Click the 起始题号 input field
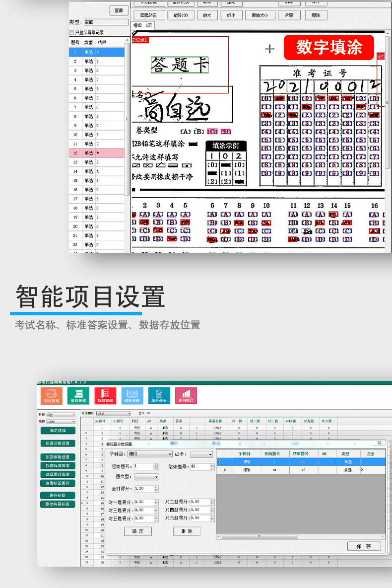The height and width of the screenshot is (588, 392). [x=143, y=466]
